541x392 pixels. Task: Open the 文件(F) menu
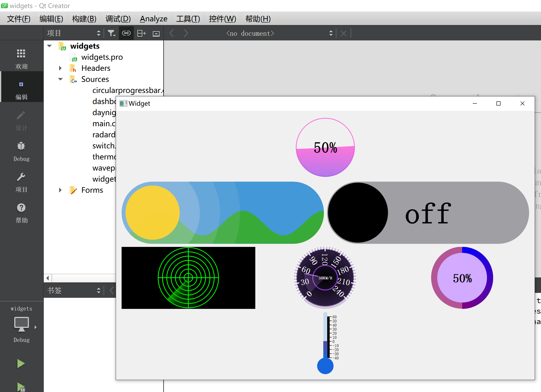click(x=19, y=19)
